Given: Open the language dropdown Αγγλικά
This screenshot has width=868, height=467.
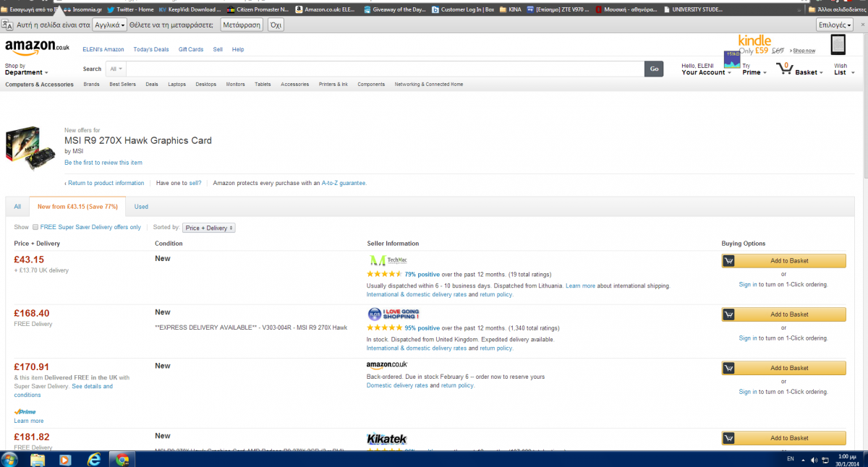Looking at the screenshot, I should (110, 25).
